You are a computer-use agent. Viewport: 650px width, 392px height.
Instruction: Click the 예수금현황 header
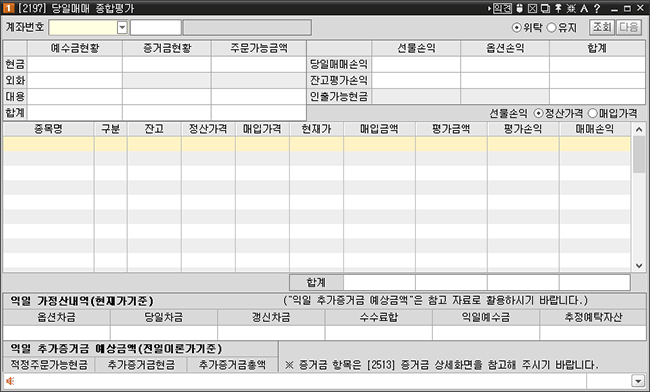click(75, 48)
